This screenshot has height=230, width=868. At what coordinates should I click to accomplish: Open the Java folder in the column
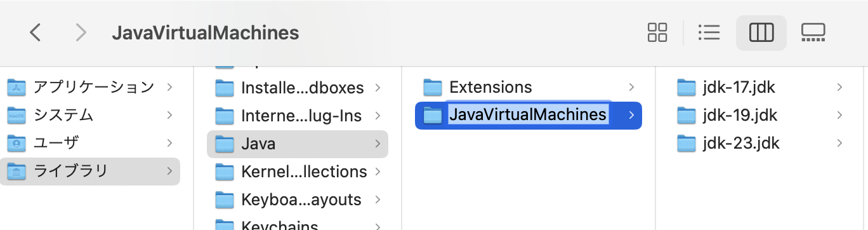pos(298,144)
